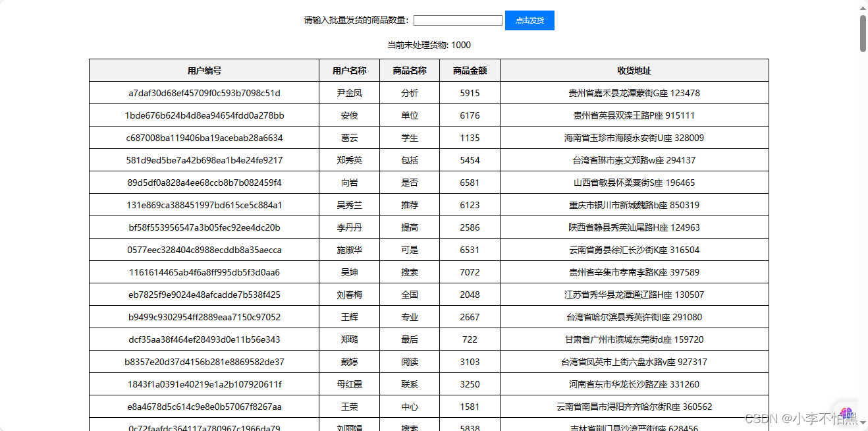This screenshot has height=431, width=868.
Task: Click user ID e8a4678d5c614c9e8e0b57067f8267aa
Action: tap(204, 407)
